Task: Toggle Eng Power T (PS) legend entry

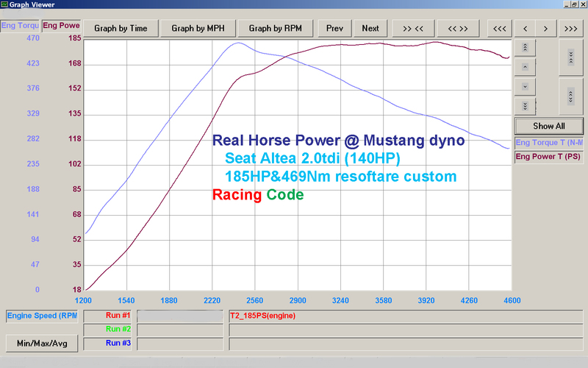Action: 549,157
